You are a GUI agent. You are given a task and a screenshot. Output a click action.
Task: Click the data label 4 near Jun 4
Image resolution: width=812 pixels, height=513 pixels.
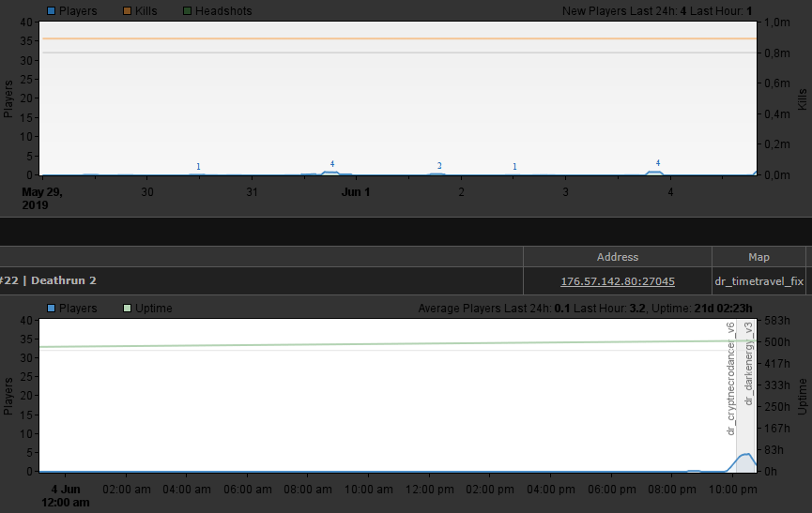pos(658,162)
